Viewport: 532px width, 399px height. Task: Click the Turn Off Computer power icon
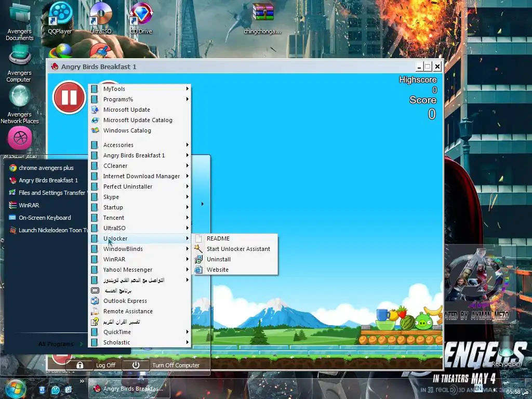click(x=136, y=365)
